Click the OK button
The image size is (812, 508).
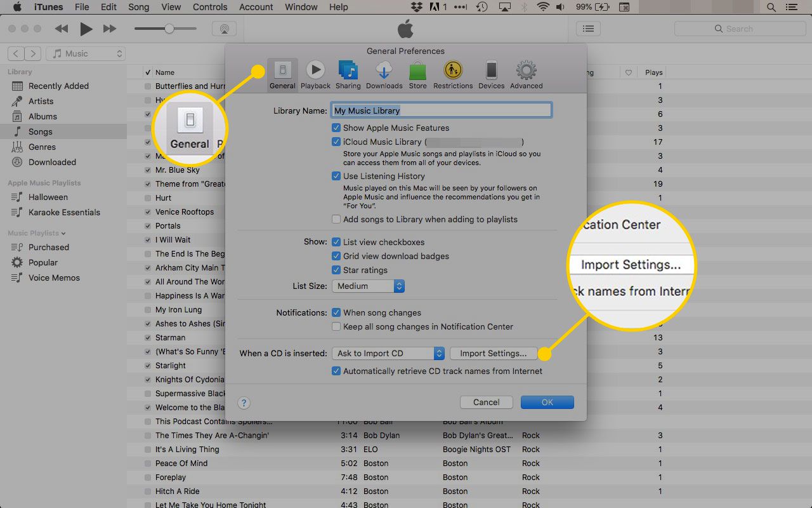coord(547,402)
